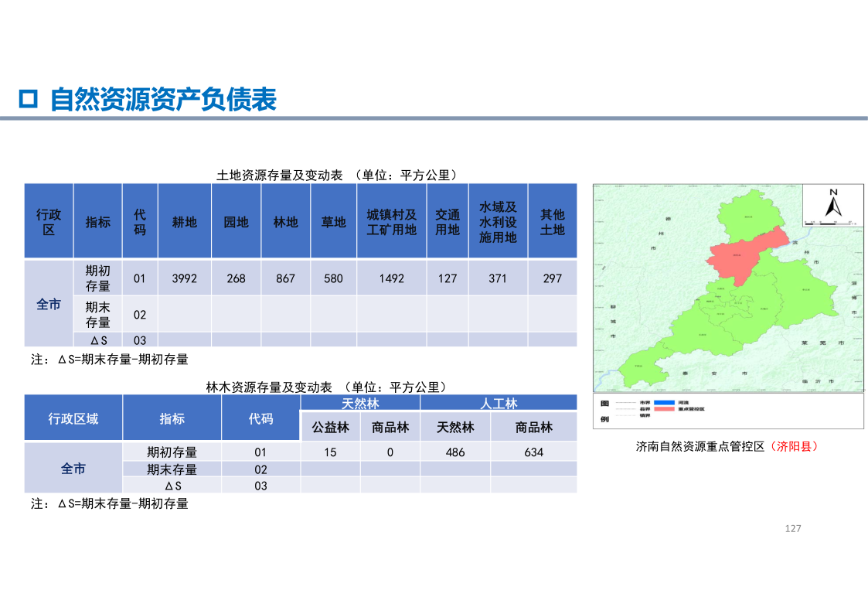Click the 草地 value 580
This screenshot has height=614, width=868.
[333, 278]
